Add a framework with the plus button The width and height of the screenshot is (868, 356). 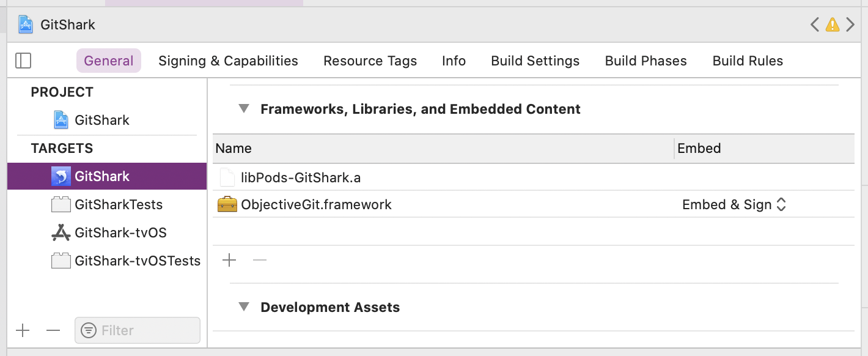tap(229, 260)
